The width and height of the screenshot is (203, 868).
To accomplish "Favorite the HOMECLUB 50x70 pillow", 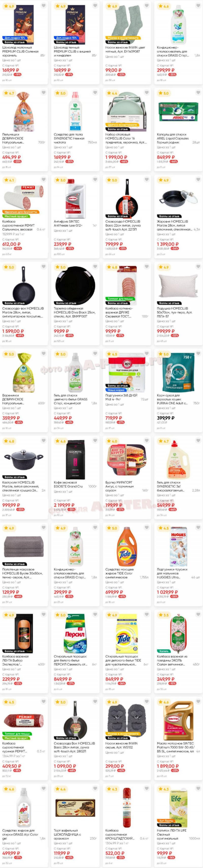I will click(198, 266).
